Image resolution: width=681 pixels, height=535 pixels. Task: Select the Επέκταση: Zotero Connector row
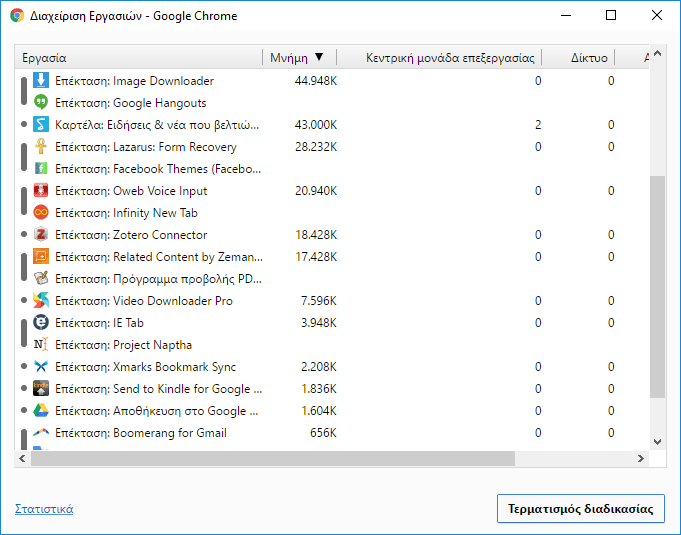(332, 234)
